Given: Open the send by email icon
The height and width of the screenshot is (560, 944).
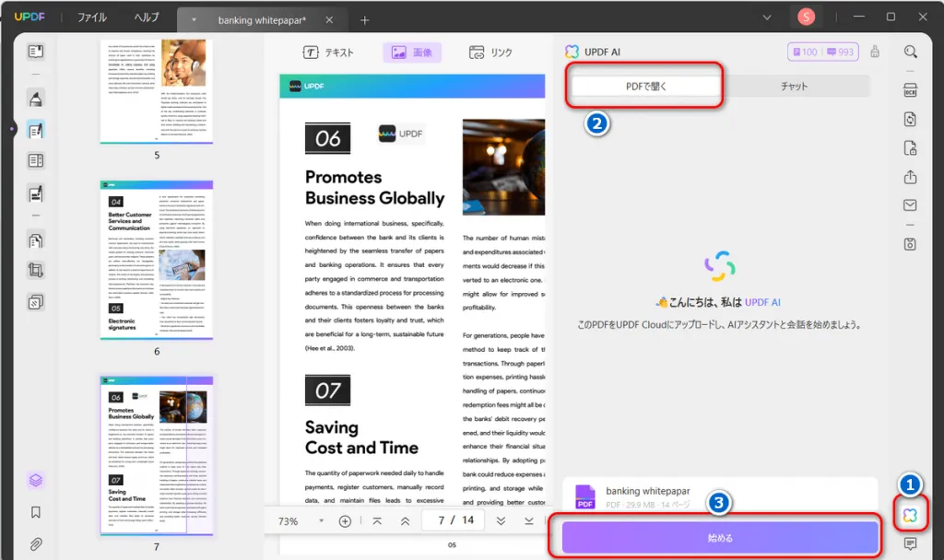Looking at the screenshot, I should click(x=910, y=205).
